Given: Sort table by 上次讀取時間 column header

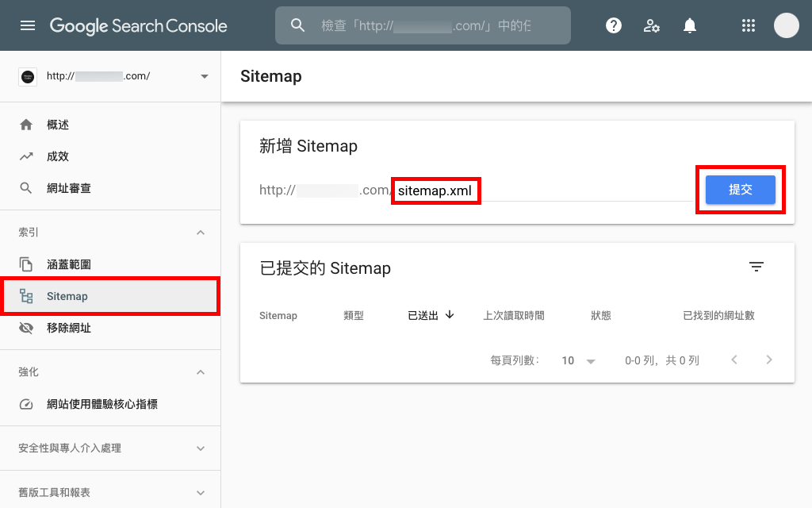Looking at the screenshot, I should [514, 315].
